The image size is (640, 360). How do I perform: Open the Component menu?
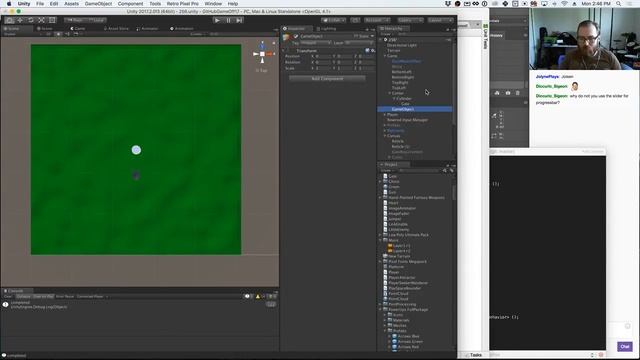click(x=130, y=4)
